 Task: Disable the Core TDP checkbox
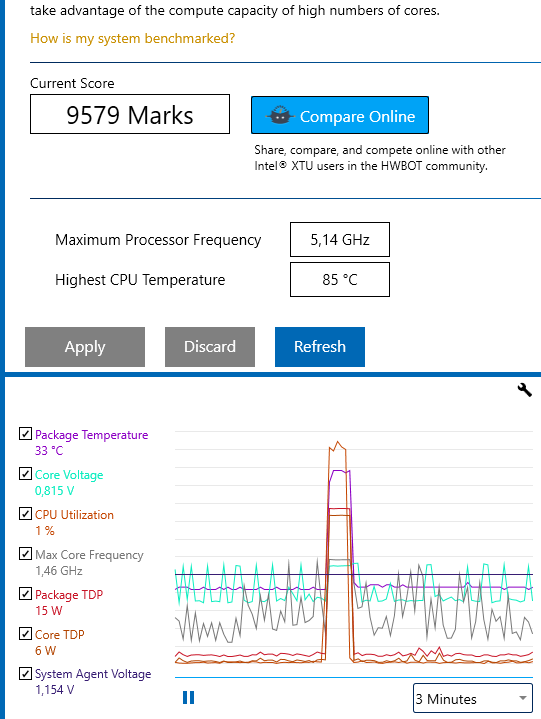click(25, 633)
